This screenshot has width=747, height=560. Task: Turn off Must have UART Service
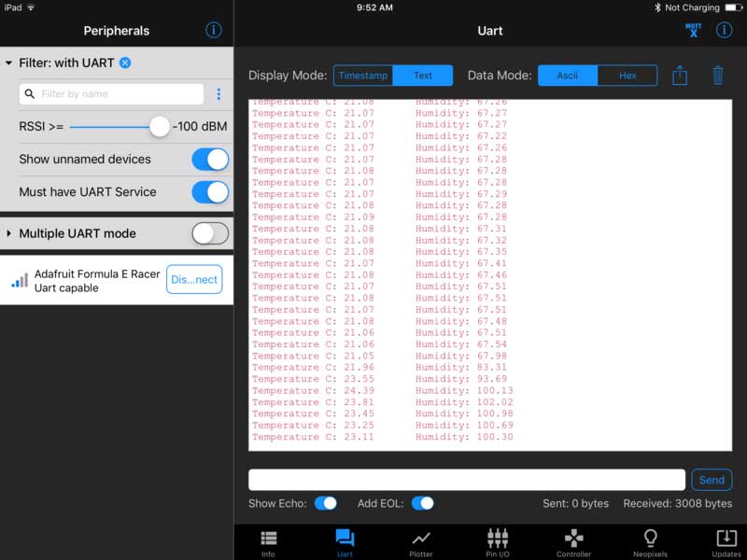(x=209, y=191)
